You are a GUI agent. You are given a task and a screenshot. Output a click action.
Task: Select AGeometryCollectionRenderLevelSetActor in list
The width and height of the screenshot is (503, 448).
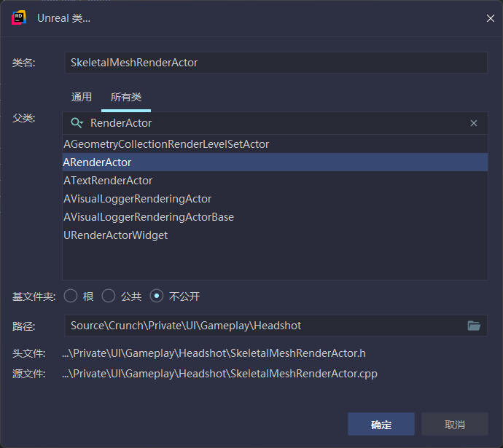276,144
